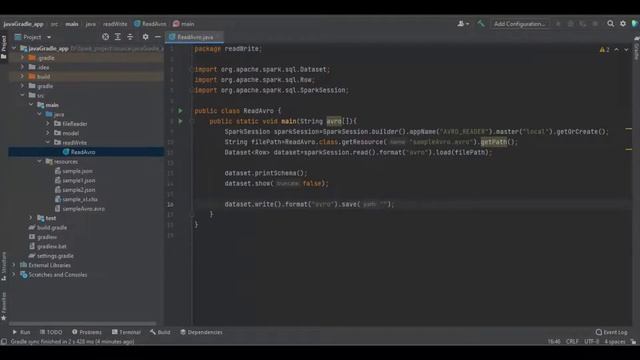
Task: Open Project panel options gear
Action: pyautogui.click(x=145, y=37)
